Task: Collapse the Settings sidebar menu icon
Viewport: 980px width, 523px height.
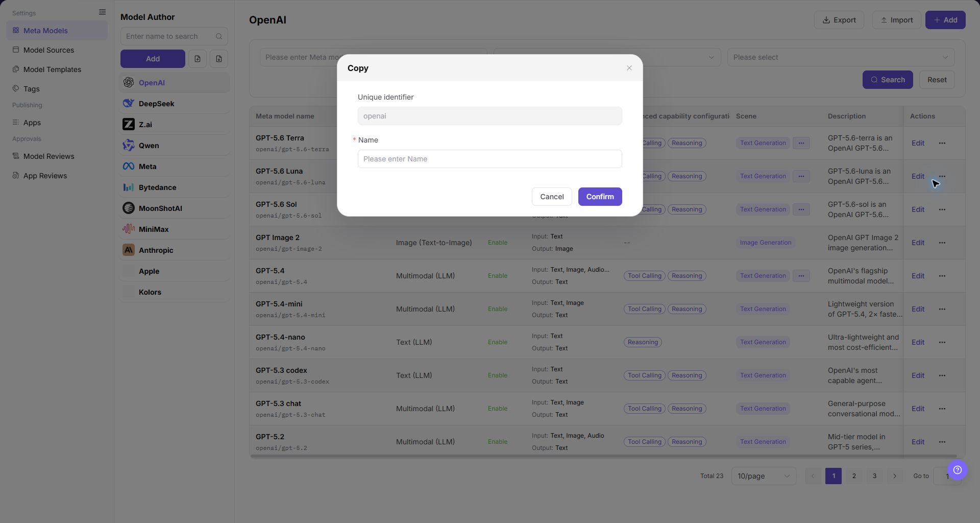Action: tap(102, 12)
